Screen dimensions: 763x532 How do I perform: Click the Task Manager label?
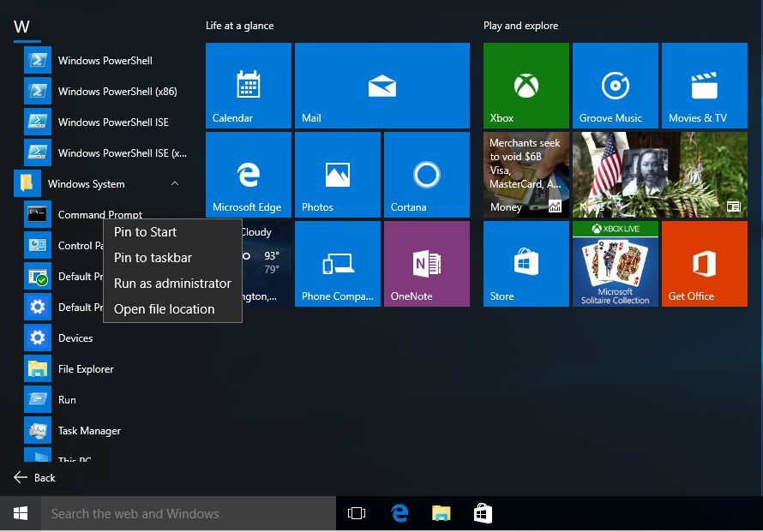tap(89, 431)
